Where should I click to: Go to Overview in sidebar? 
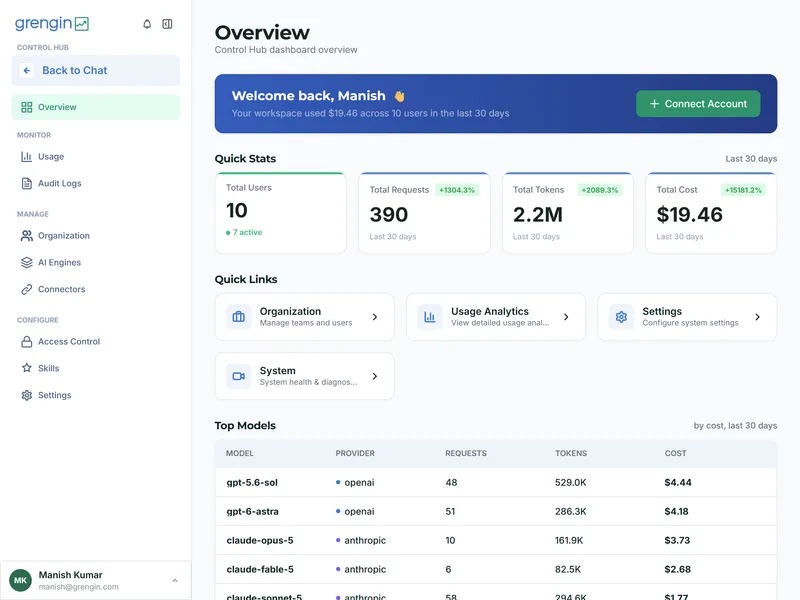95,107
